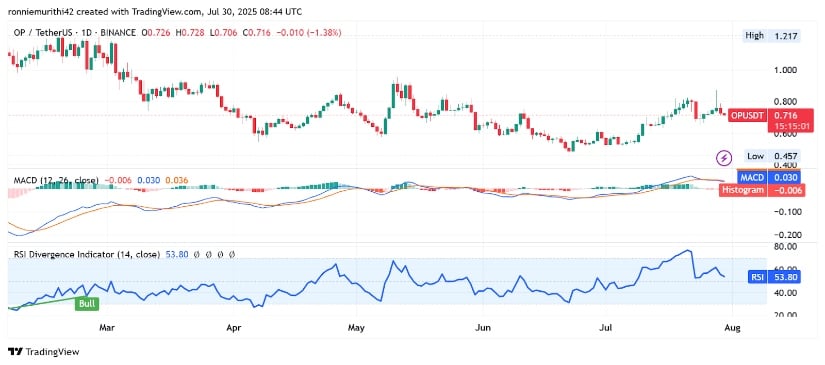Viewport: 825px width, 365px height.
Task: Click the purple lightning bolt icon
Action: coord(725,157)
